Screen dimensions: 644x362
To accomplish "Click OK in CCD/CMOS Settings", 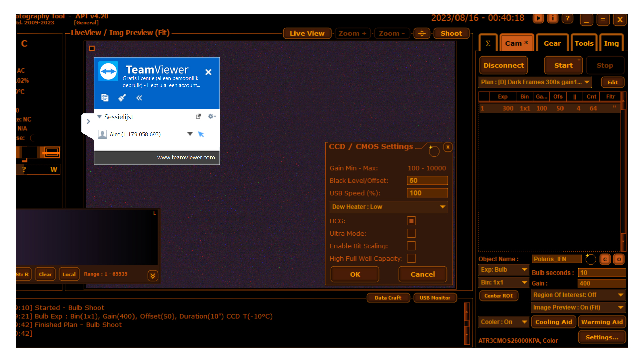I will (x=355, y=274).
